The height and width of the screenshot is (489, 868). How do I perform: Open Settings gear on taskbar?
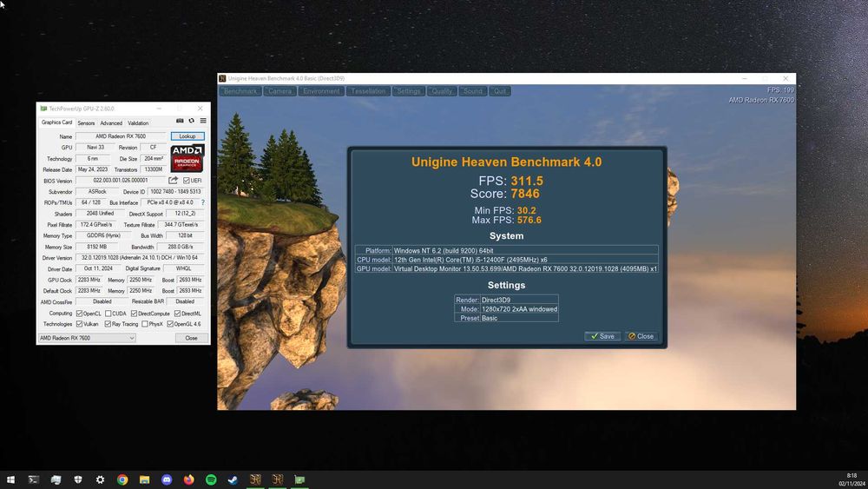[x=100, y=479]
